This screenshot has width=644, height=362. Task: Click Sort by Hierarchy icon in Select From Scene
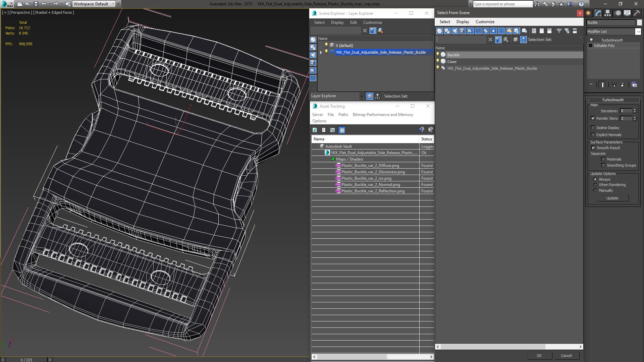point(524,40)
